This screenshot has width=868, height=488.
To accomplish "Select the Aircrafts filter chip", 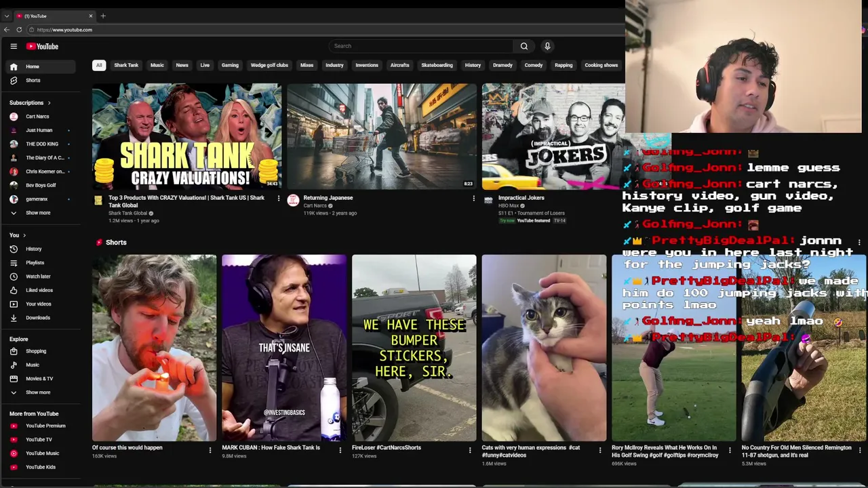I will click(399, 65).
